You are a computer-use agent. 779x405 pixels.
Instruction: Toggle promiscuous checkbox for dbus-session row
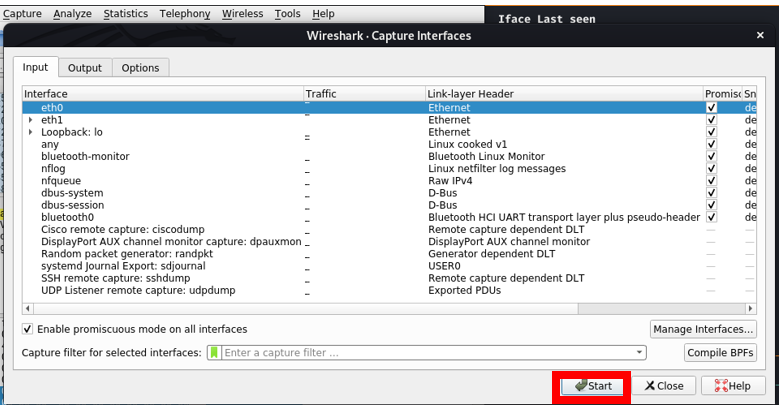pyautogui.click(x=711, y=205)
